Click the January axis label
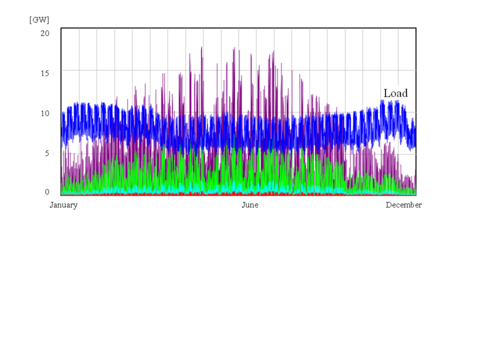The image size is (480, 360). coord(64,205)
